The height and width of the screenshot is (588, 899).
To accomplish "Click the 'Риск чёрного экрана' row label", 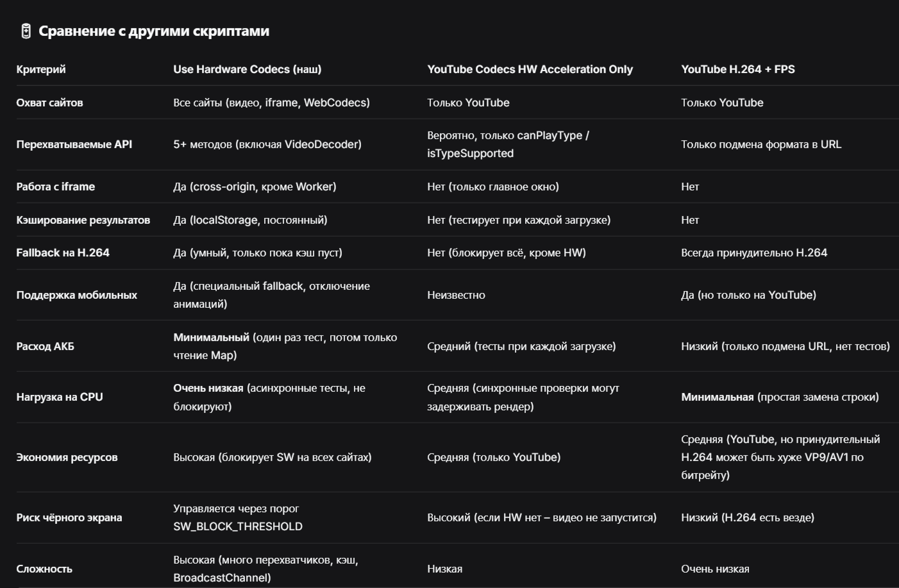I will pos(69,517).
